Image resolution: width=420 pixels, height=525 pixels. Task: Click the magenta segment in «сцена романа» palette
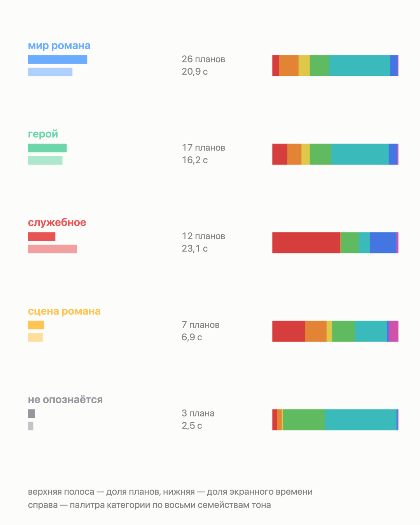click(x=394, y=331)
